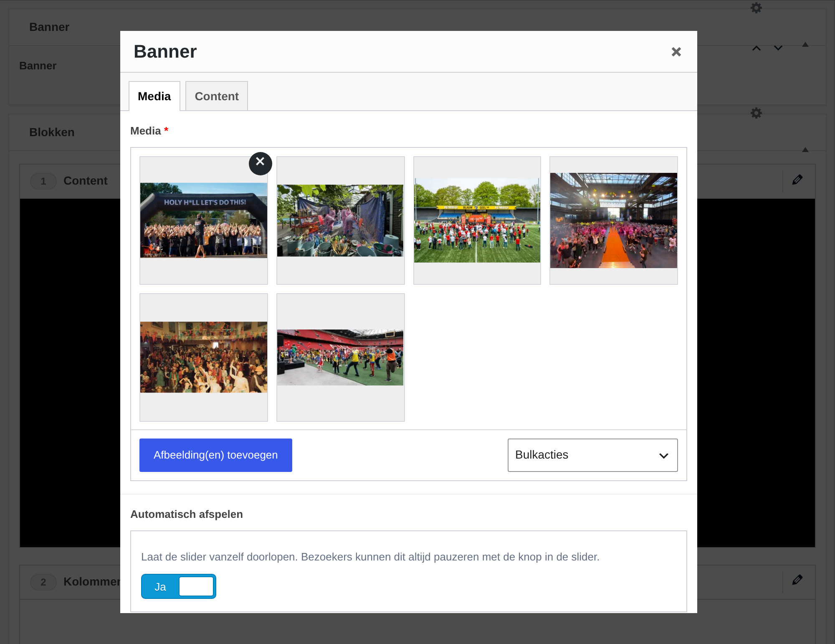Image resolution: width=835 pixels, height=644 pixels.
Task: Switch to the Content tab
Action: pos(217,96)
